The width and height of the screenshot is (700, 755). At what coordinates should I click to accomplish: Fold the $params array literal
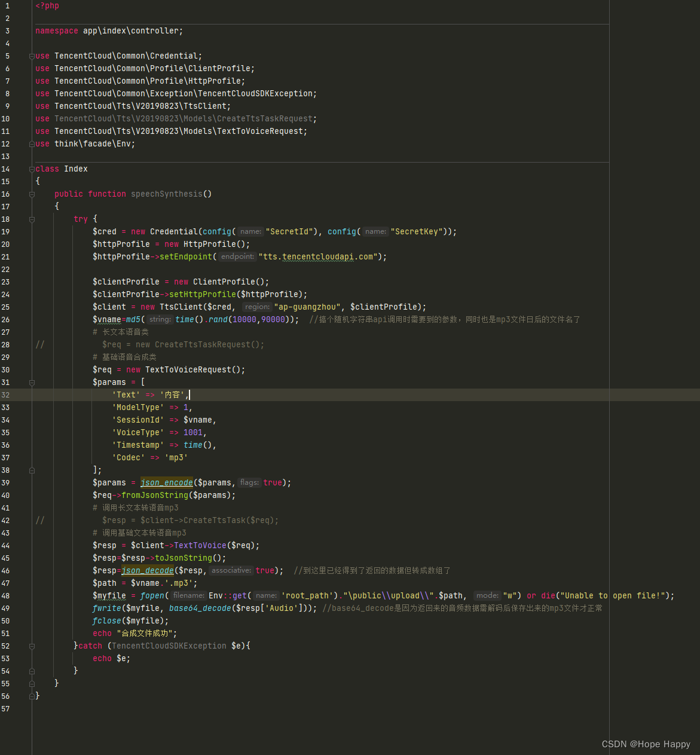(x=32, y=383)
